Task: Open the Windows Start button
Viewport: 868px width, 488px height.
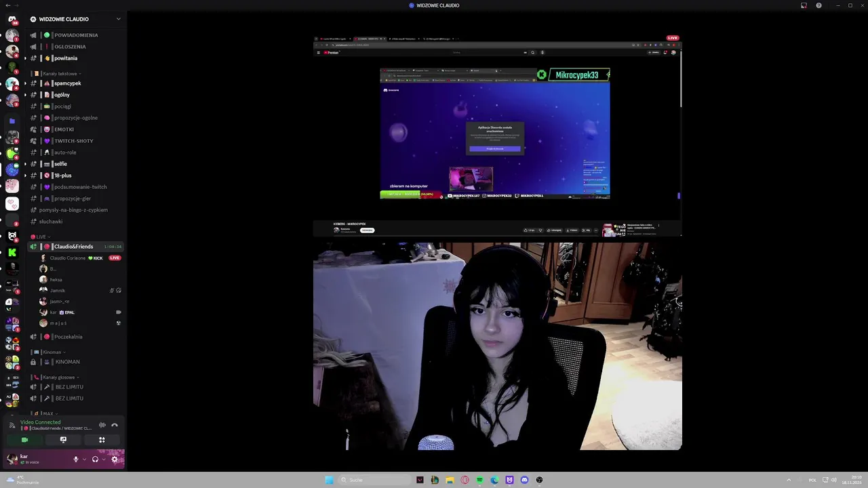Action: coord(329,480)
